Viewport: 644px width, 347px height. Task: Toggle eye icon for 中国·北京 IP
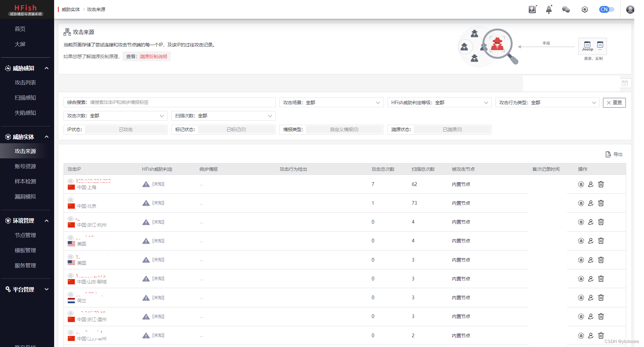tap(71, 200)
